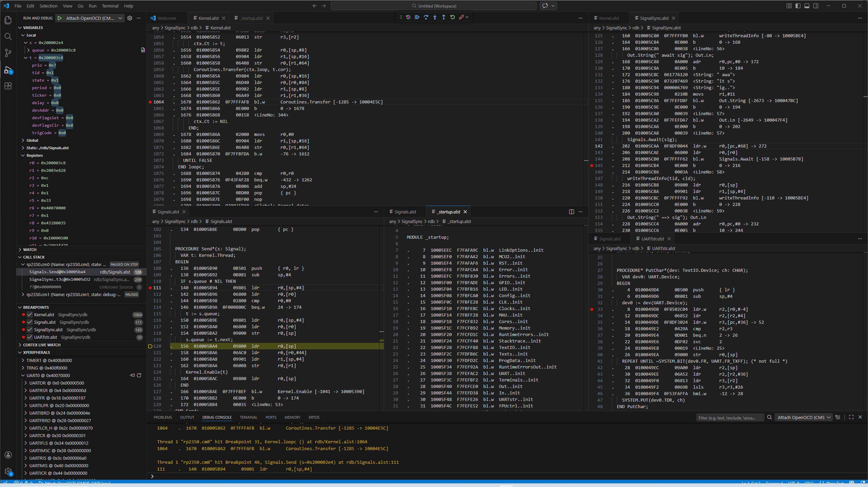Expand the rp2350.cm1 call stack thread
The width and height of the screenshot is (868, 487).
23,294
